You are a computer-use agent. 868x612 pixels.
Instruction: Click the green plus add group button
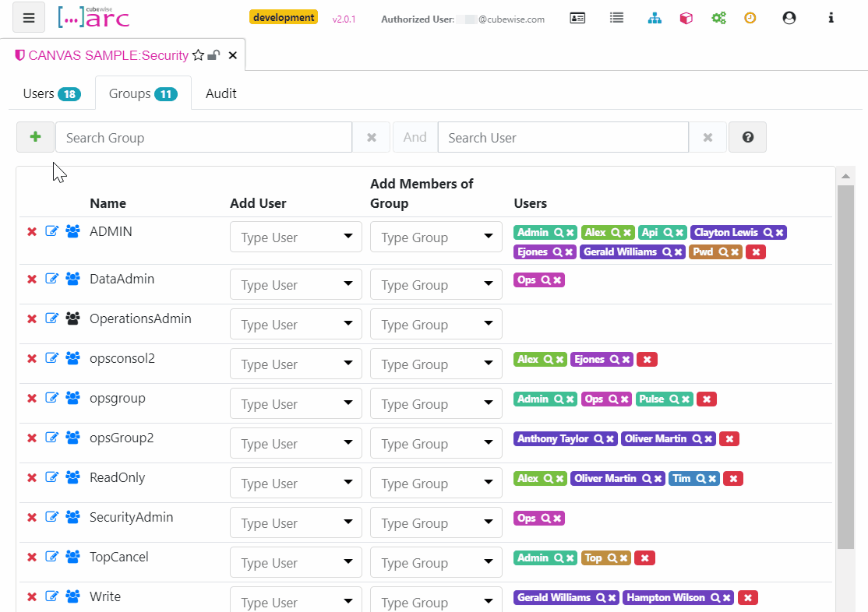tap(35, 137)
